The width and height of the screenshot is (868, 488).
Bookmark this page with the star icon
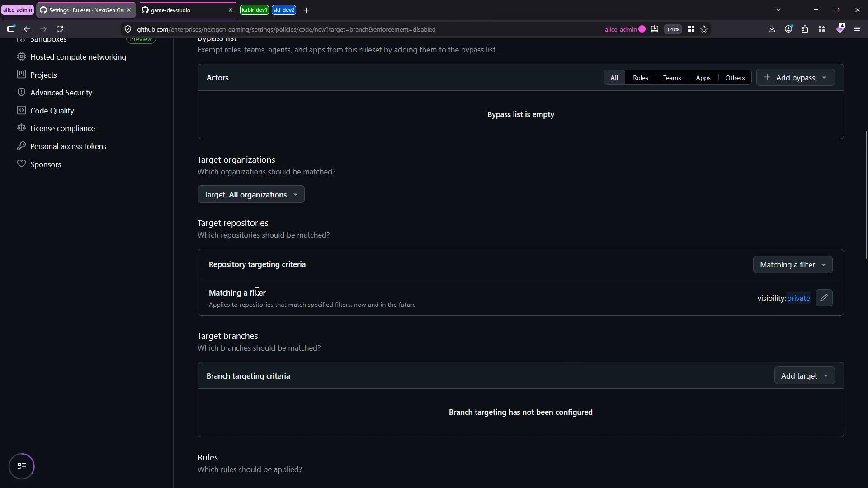tap(704, 29)
